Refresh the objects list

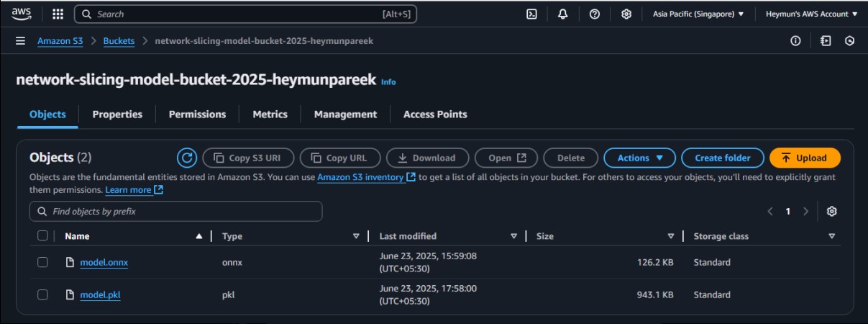[x=186, y=158]
